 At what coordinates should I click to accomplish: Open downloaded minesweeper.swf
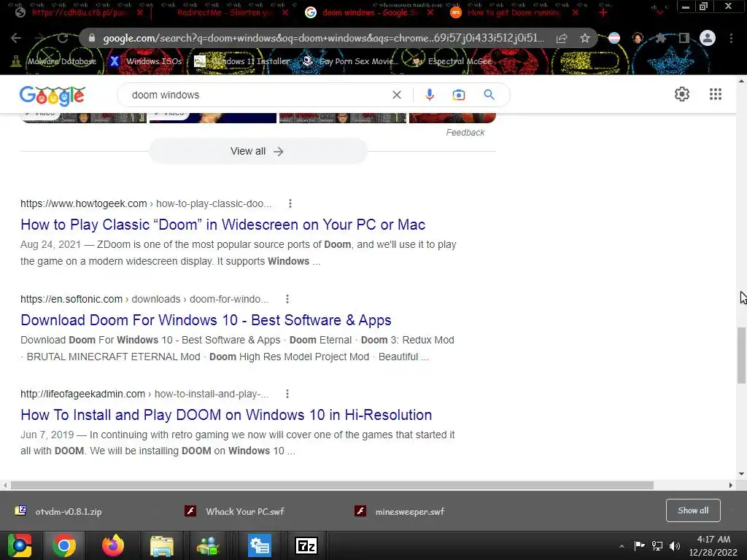(x=399, y=511)
